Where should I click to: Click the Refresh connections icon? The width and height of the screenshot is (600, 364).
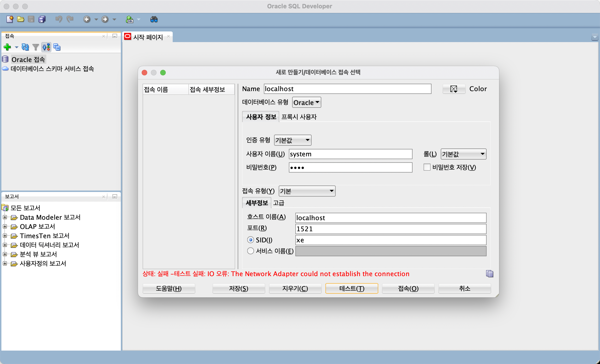click(x=25, y=47)
